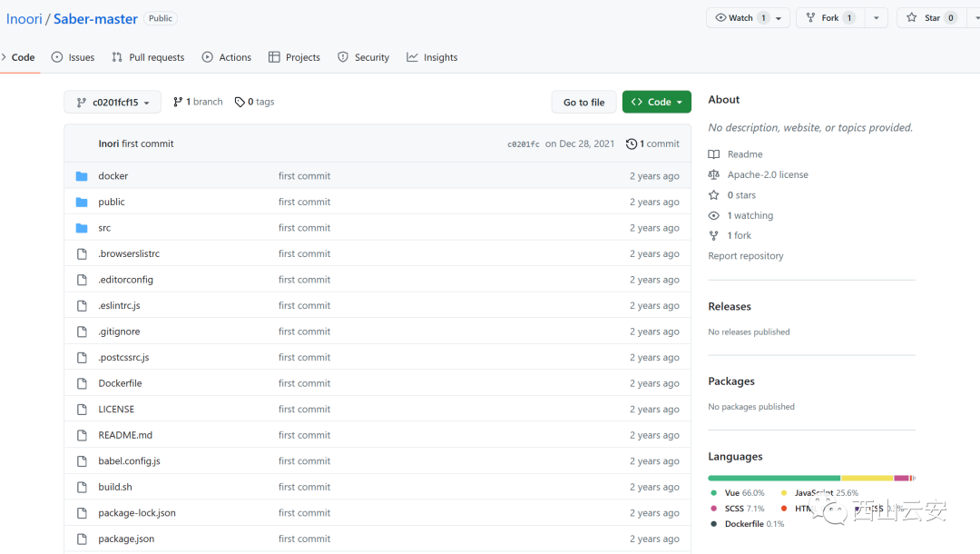The height and width of the screenshot is (554, 980).
Task: Open the Releases heading link
Action: click(x=730, y=306)
